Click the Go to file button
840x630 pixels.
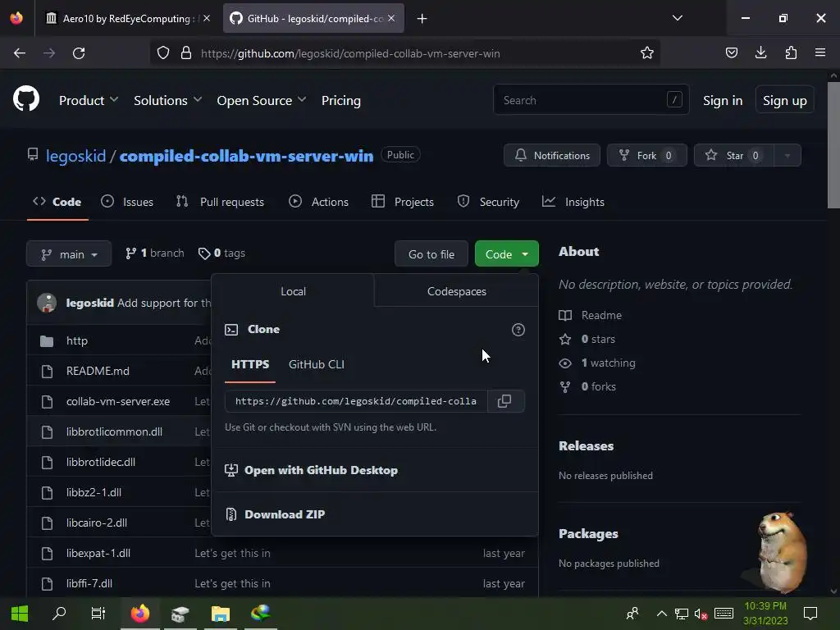point(431,254)
